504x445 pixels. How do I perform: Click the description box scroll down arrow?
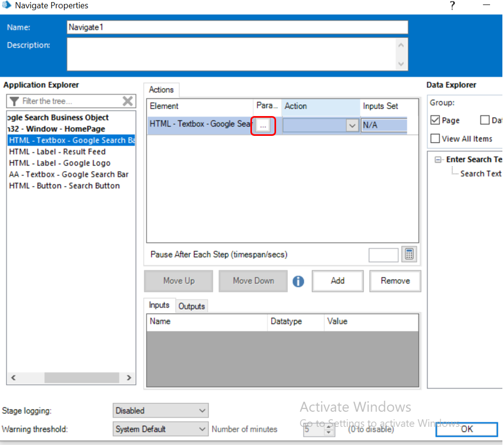[401, 64]
